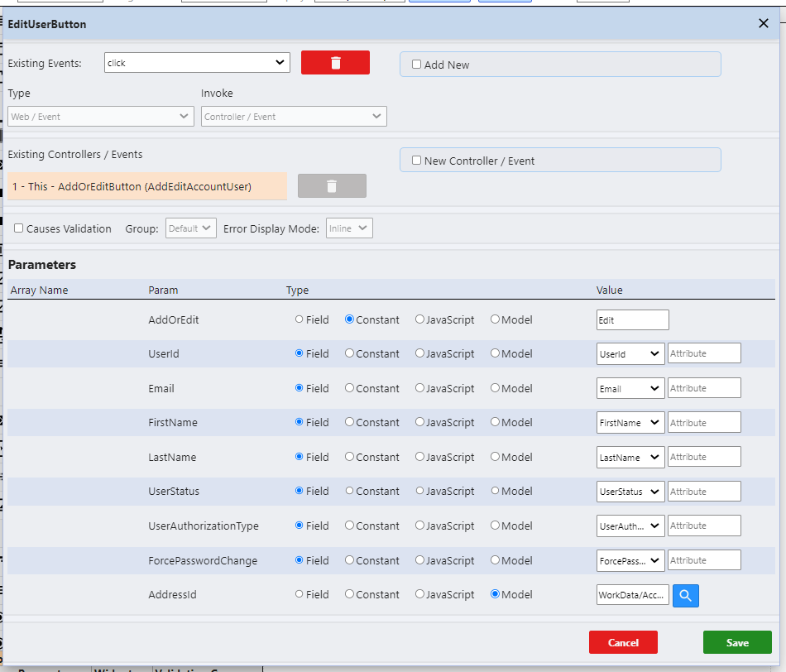Screen dimensions: 786x672
Task: Choose Model type for AddOrEdit parameter
Action: (496, 319)
